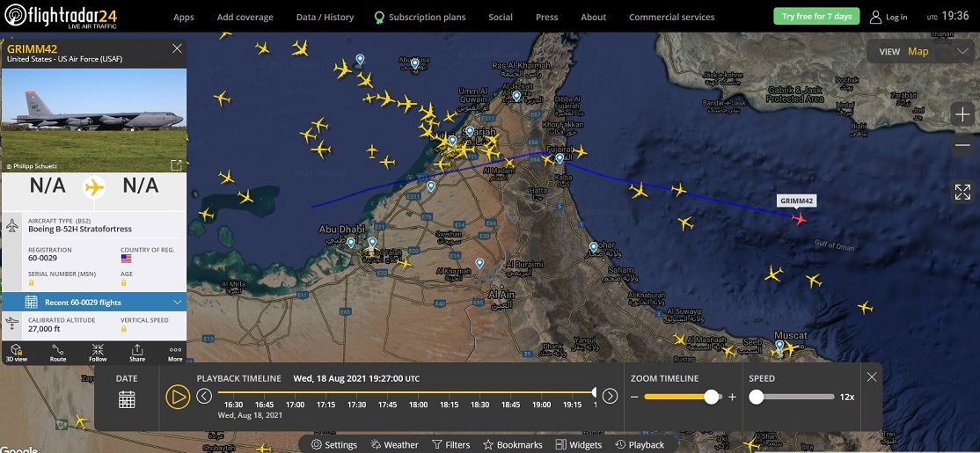Click the GRIMM42 callsign label on map
Viewport: 980px width, 453px height.
pos(797,201)
